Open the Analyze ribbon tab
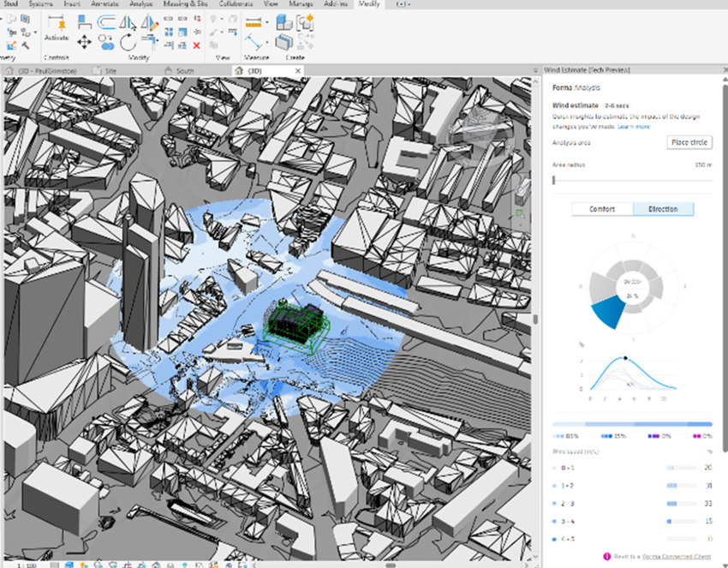The image size is (728, 568). coord(141,4)
